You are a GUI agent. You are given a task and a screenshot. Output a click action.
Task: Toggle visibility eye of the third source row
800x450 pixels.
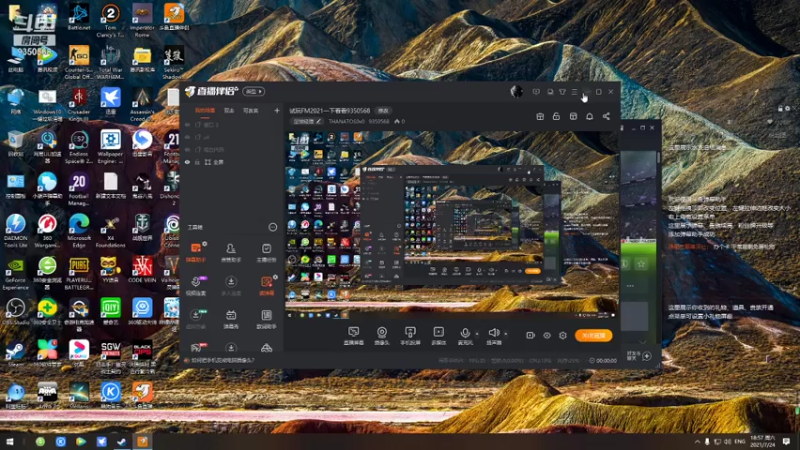coord(187,149)
